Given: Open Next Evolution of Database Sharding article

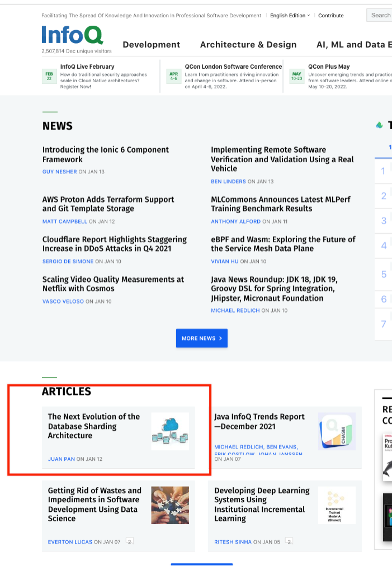Looking at the screenshot, I should [x=94, y=426].
